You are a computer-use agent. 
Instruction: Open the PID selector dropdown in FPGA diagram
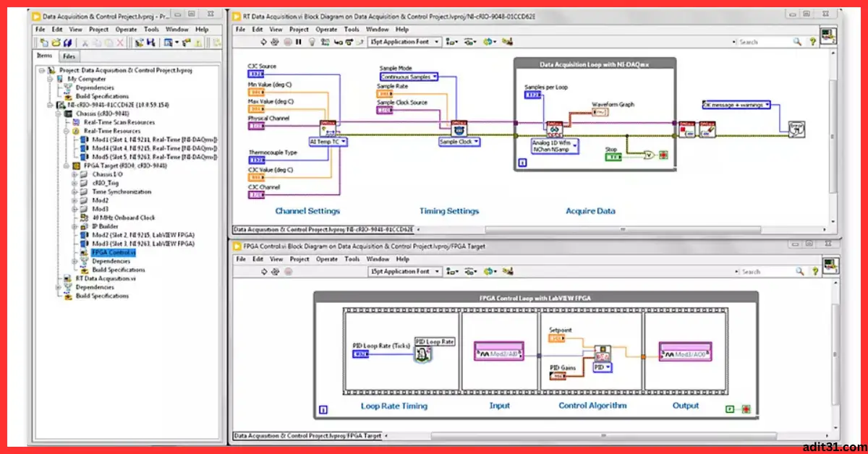(603, 367)
